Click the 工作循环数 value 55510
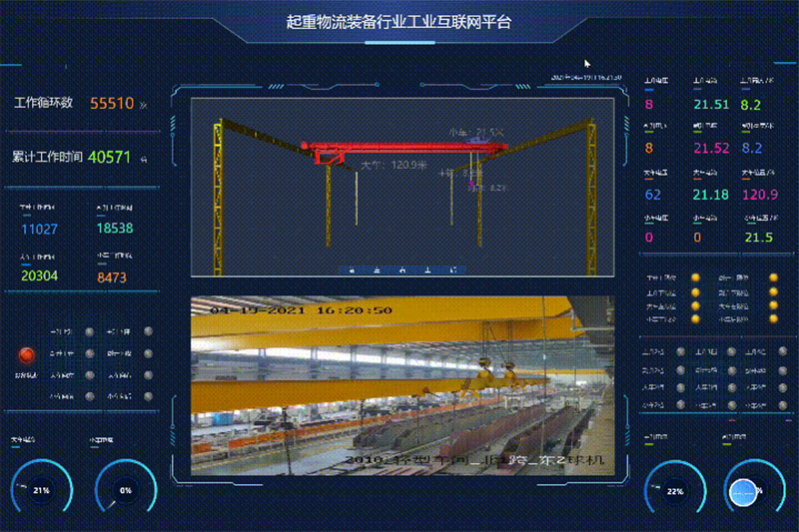Image resolution: width=799 pixels, height=532 pixels. [x=112, y=103]
